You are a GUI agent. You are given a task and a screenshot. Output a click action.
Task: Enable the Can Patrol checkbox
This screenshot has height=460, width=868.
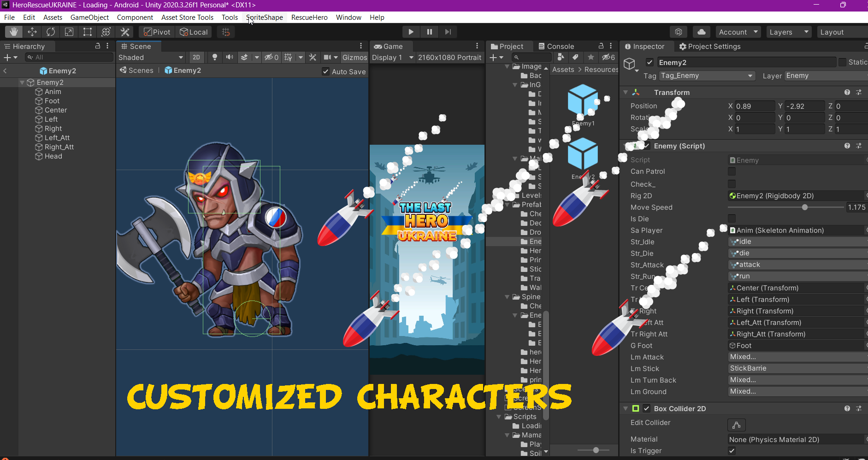tap(732, 171)
